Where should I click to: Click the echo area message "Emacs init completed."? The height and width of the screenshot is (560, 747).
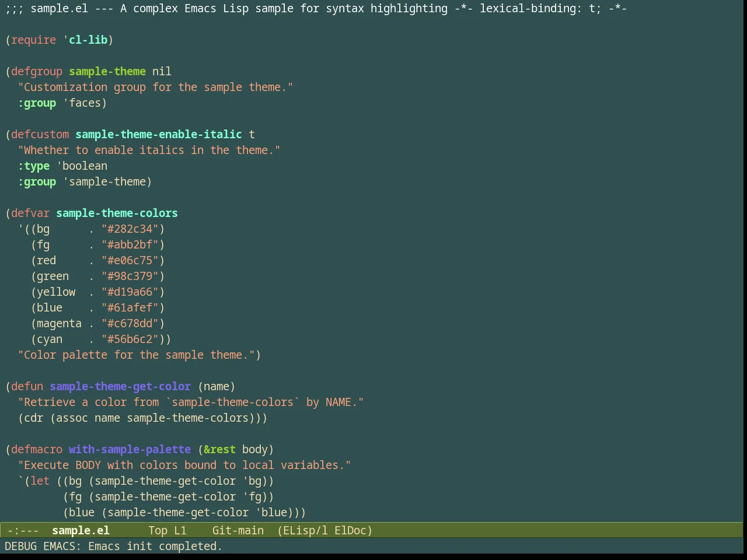click(155, 546)
